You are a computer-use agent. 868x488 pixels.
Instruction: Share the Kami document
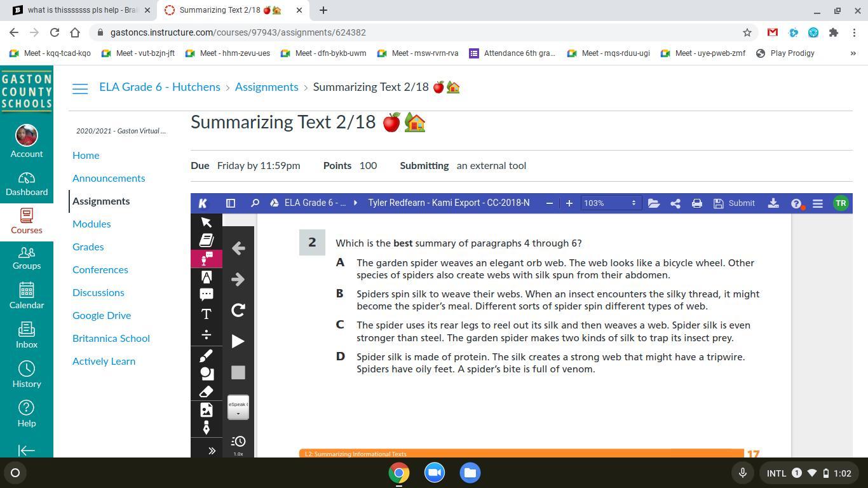[675, 203]
